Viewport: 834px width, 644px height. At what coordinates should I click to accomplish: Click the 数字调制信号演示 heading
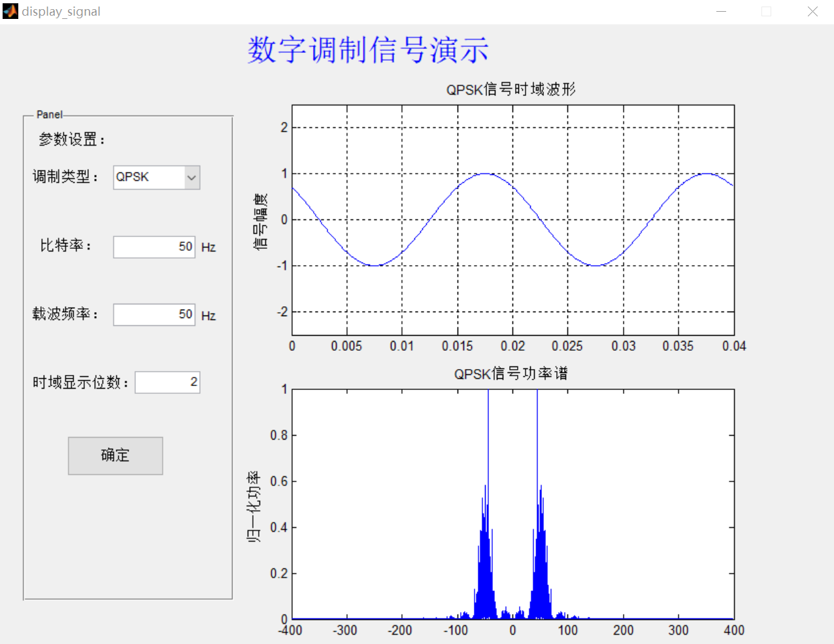pyautogui.click(x=368, y=50)
